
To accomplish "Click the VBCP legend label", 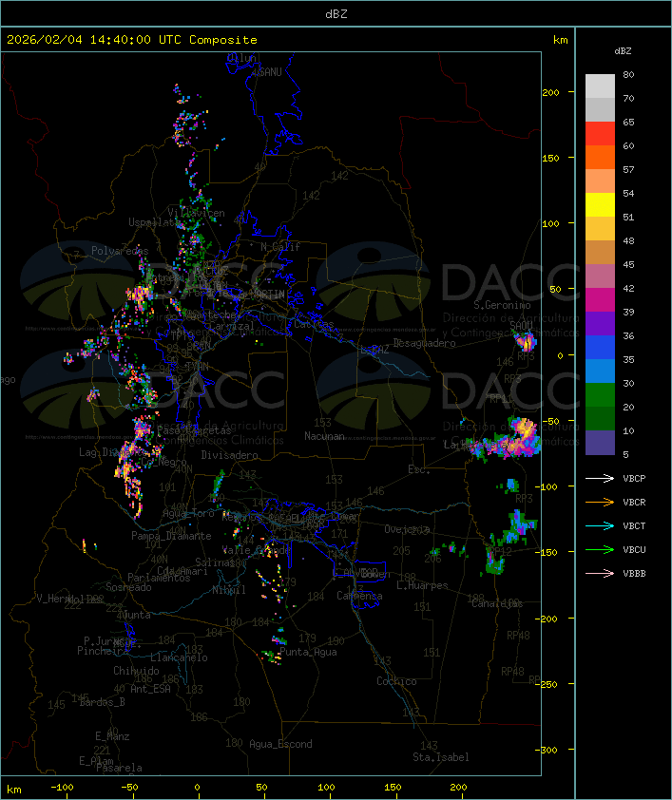I will tap(634, 478).
